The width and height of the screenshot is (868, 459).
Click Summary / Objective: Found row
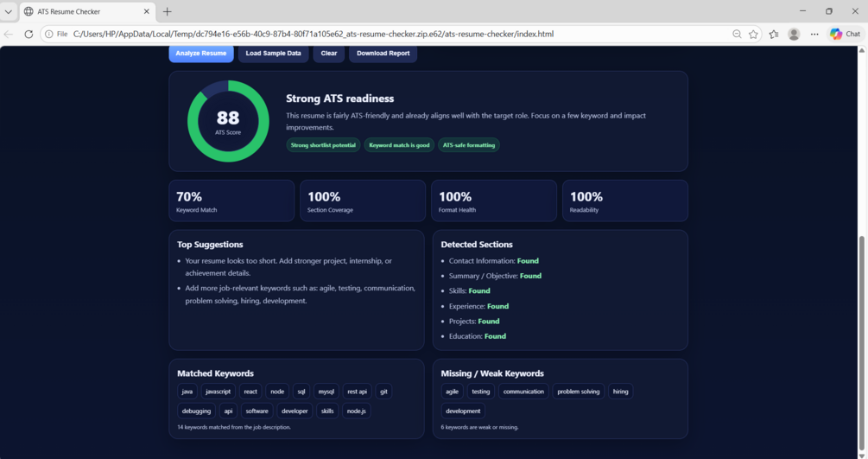tap(495, 276)
